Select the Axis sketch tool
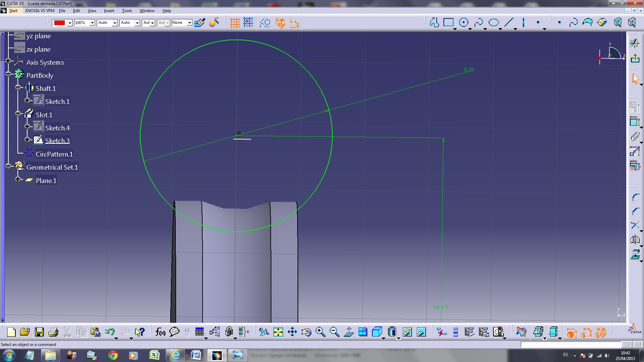 [x=523, y=22]
